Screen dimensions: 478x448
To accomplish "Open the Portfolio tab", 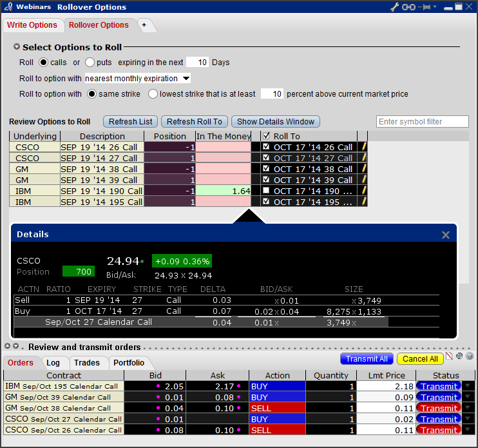I will coord(129,363).
